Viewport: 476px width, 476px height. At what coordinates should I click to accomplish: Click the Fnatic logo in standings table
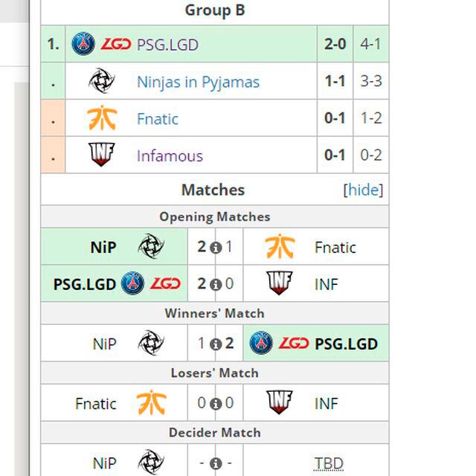101,118
